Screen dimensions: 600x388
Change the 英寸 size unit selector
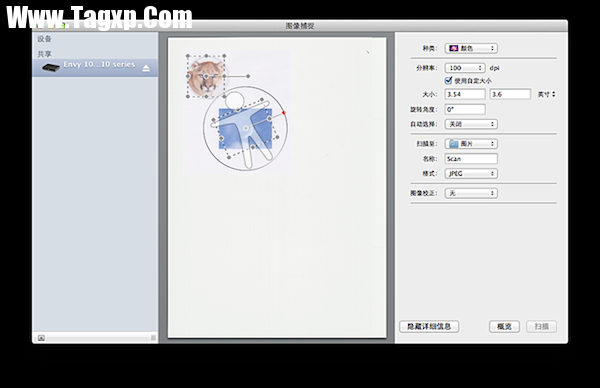[x=546, y=94]
